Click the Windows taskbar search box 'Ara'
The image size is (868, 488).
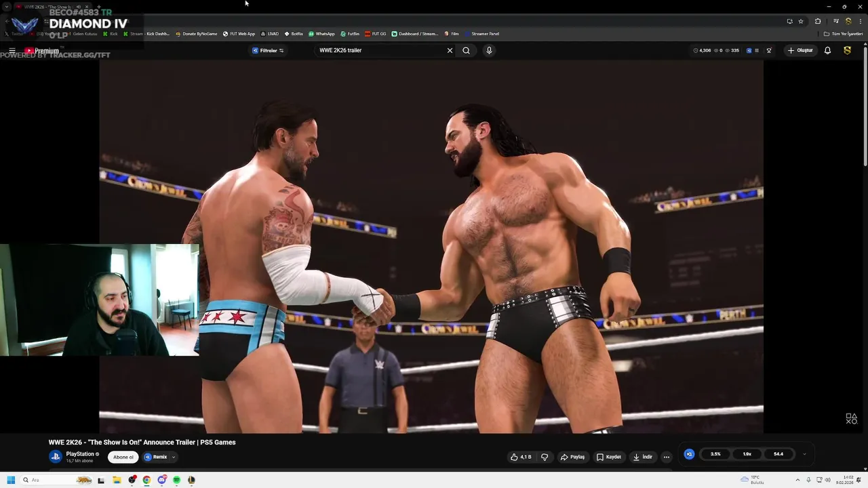click(58, 480)
